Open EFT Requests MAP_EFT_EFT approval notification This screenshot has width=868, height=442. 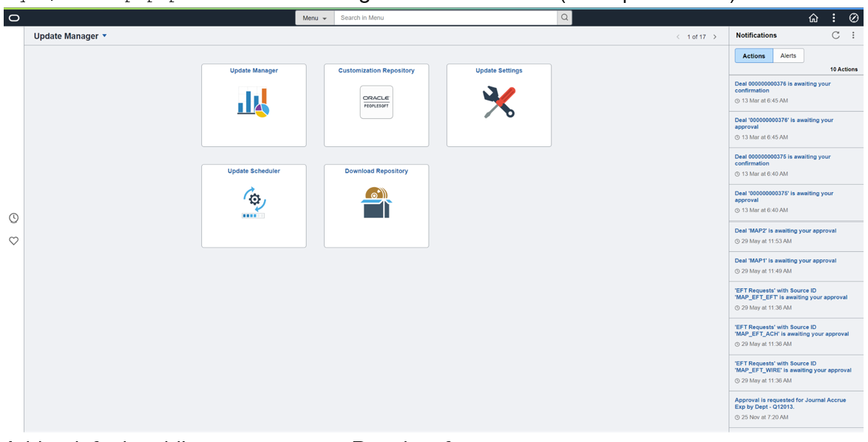pos(791,293)
